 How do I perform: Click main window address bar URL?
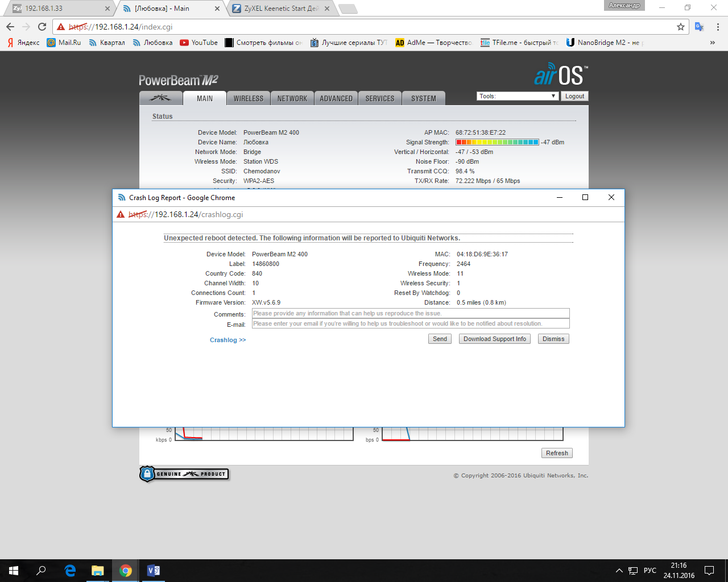click(121, 27)
